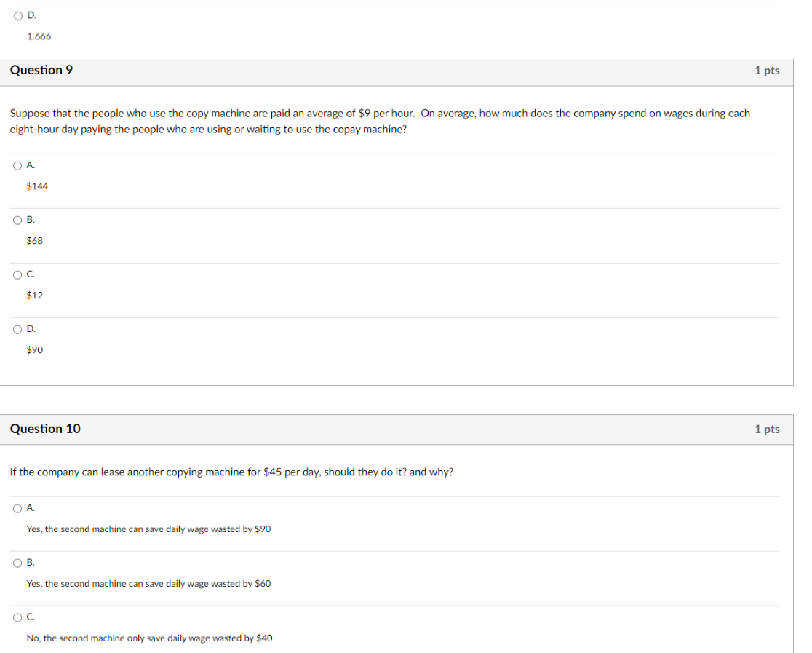Select option B for Question 9
Screen dimensions: 812x653
pos(17,221)
